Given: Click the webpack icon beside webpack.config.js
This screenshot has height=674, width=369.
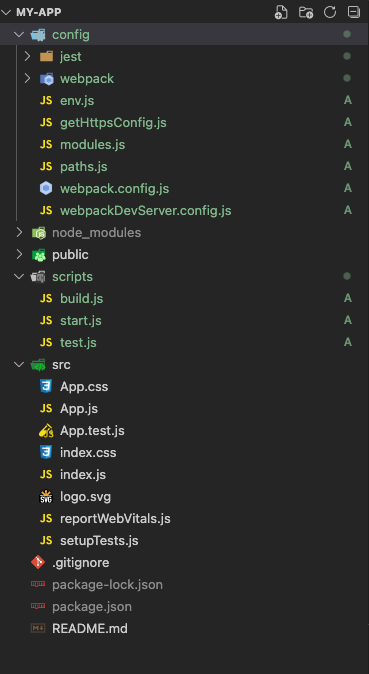Looking at the screenshot, I should [x=46, y=188].
